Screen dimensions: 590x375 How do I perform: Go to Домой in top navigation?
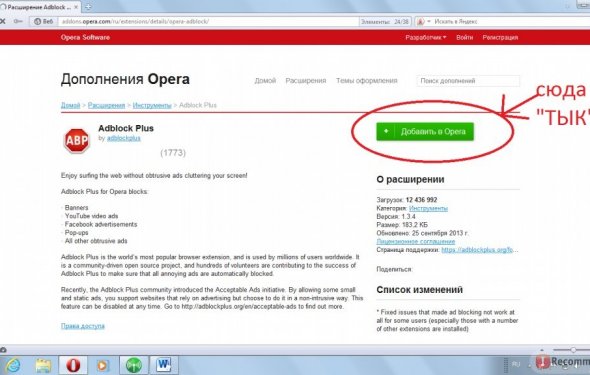265,80
